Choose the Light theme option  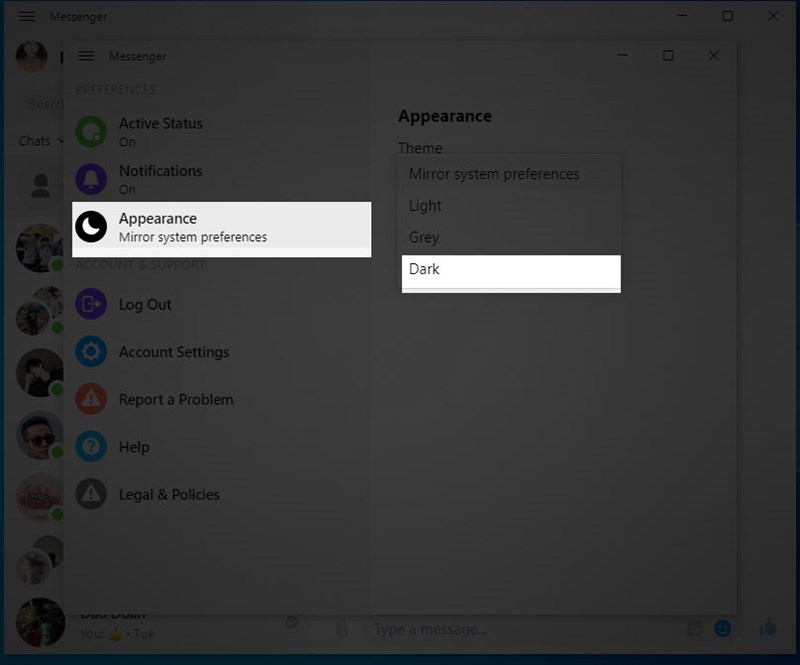click(x=425, y=205)
